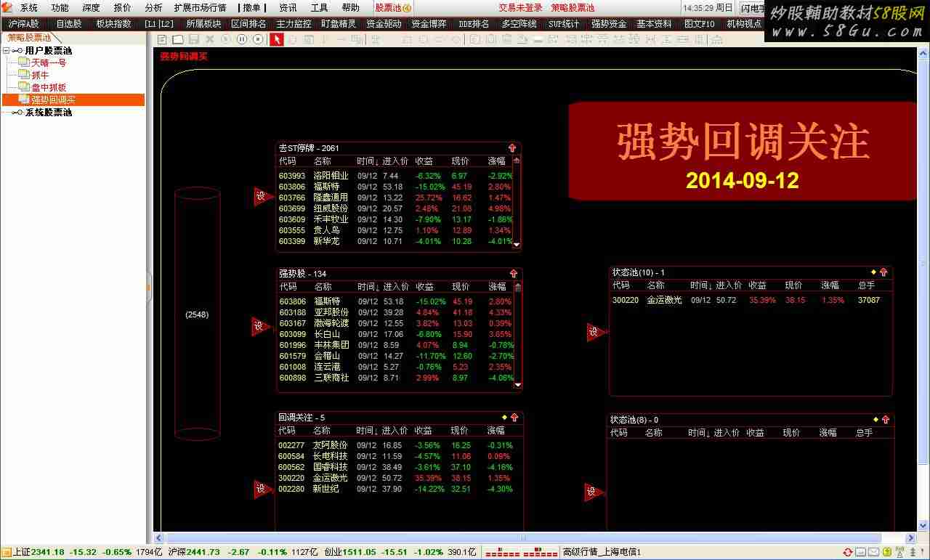Select the red pointer arrow tool

point(277,39)
